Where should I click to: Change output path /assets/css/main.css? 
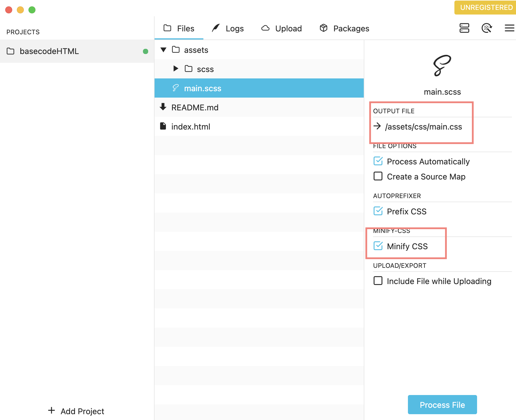coord(423,127)
